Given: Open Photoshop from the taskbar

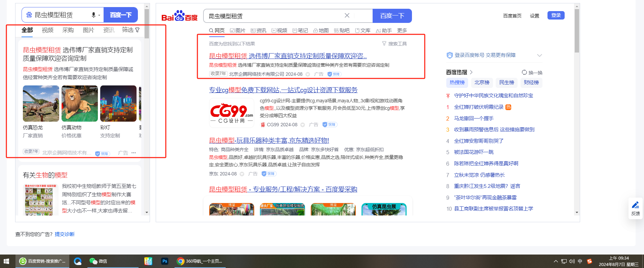Looking at the screenshot, I should pos(164,261).
